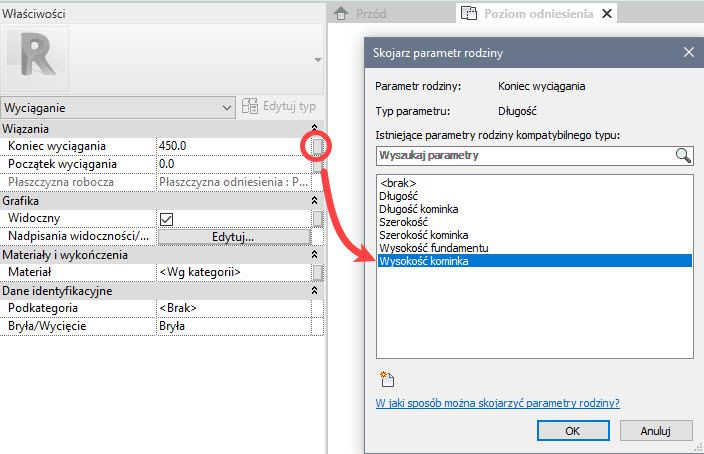704x454 pixels.
Task: Open the link about associating family parameters
Action: [497, 403]
